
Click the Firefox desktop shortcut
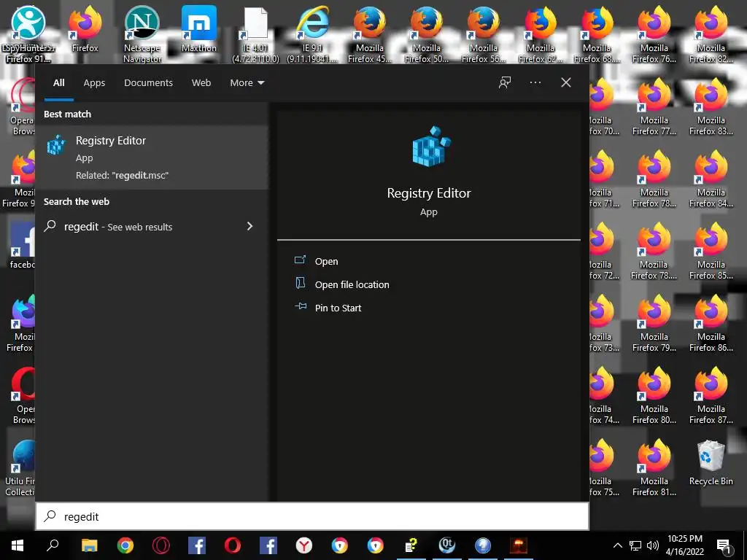coord(85,29)
